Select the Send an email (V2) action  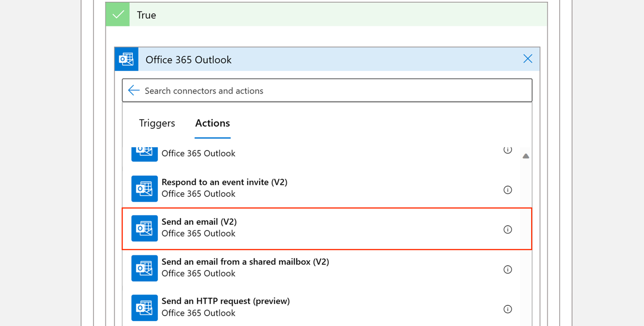click(x=199, y=222)
